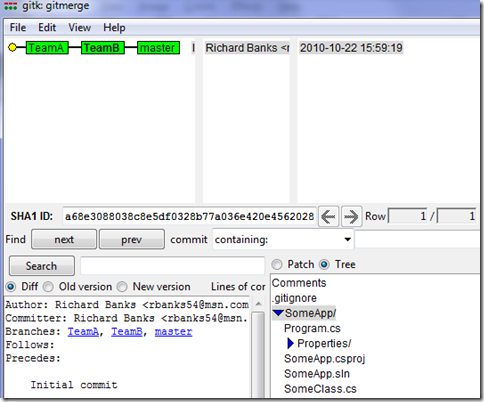Click the TeamB branch label in graph

coord(103,48)
